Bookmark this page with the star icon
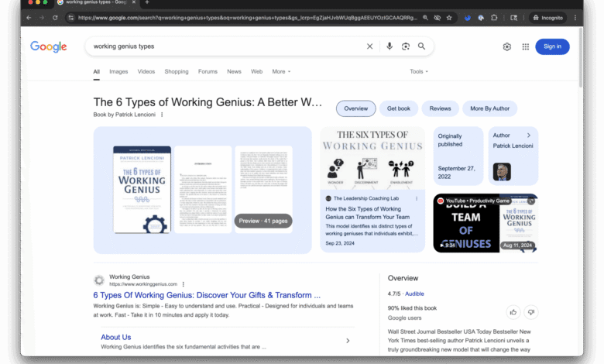This screenshot has height=364, width=604. pos(449,18)
